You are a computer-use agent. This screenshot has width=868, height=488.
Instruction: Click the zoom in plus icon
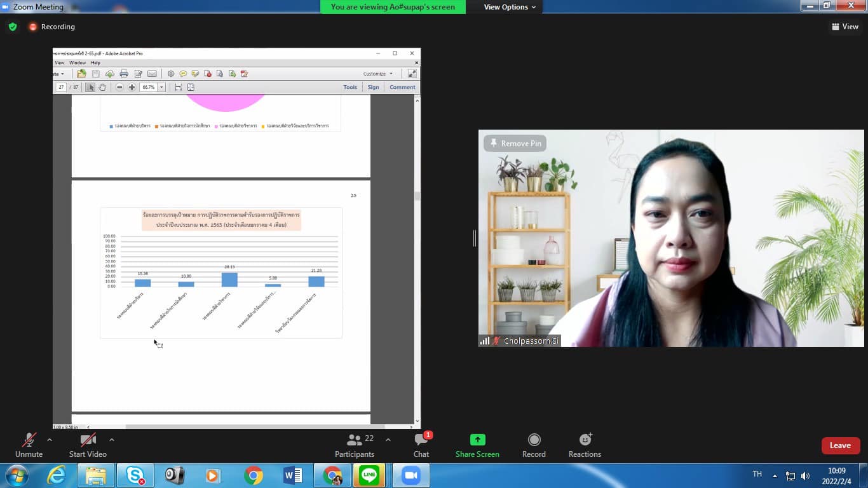(x=132, y=87)
